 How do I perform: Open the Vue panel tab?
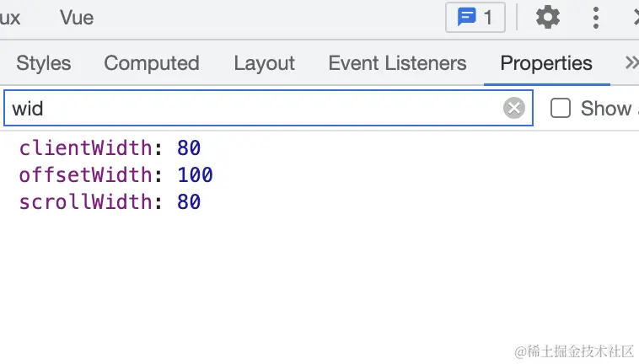pyautogui.click(x=77, y=18)
